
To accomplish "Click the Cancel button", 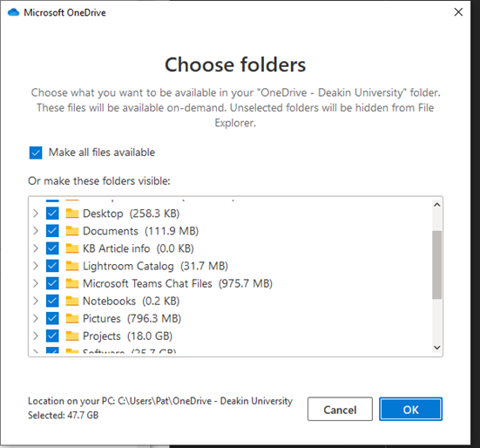I will 340,409.
